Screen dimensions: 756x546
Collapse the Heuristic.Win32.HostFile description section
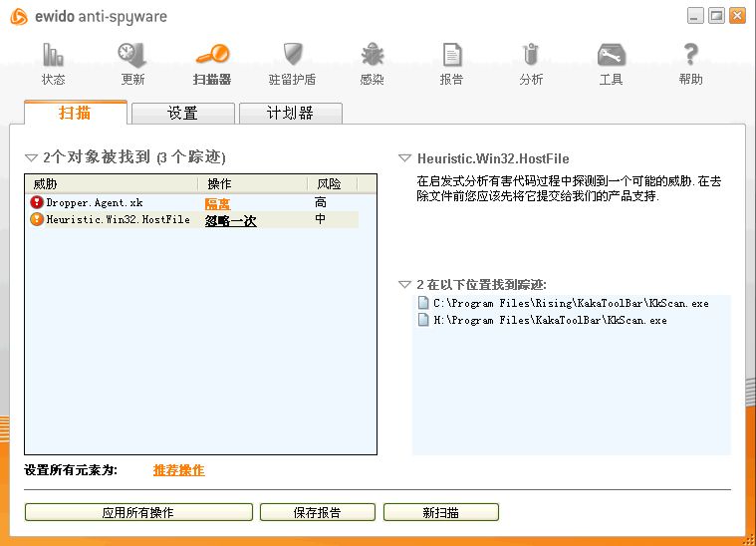click(405, 158)
